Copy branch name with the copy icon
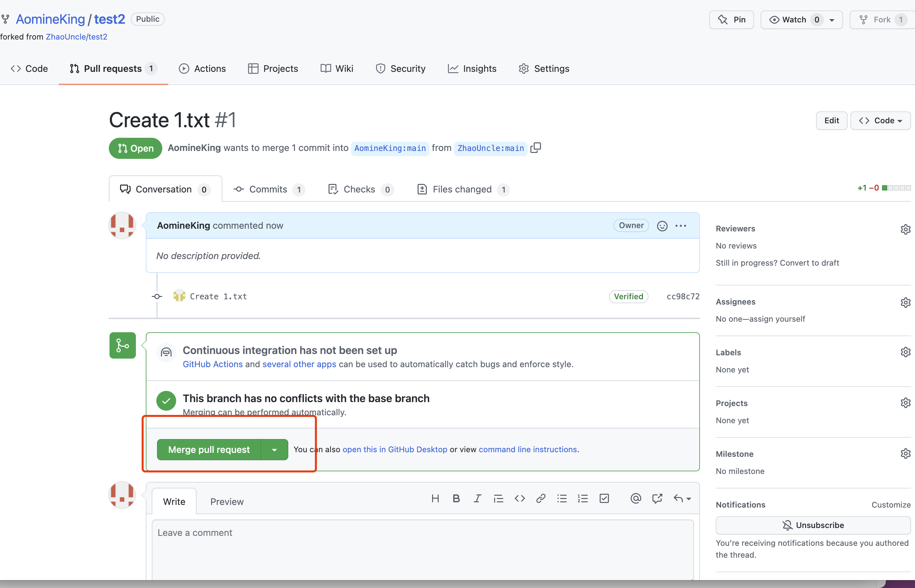The width and height of the screenshot is (915, 588). pyautogui.click(x=536, y=148)
